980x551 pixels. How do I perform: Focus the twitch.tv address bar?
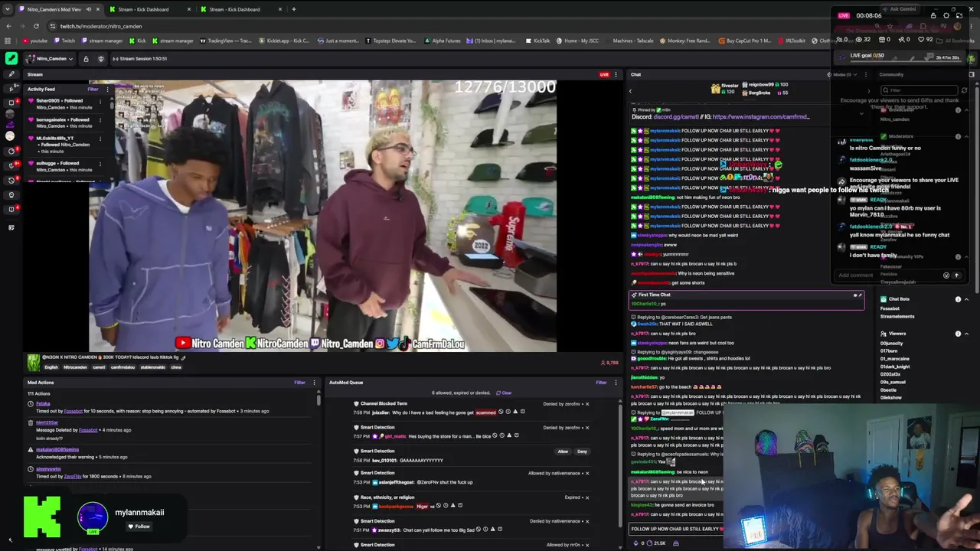[101, 26]
